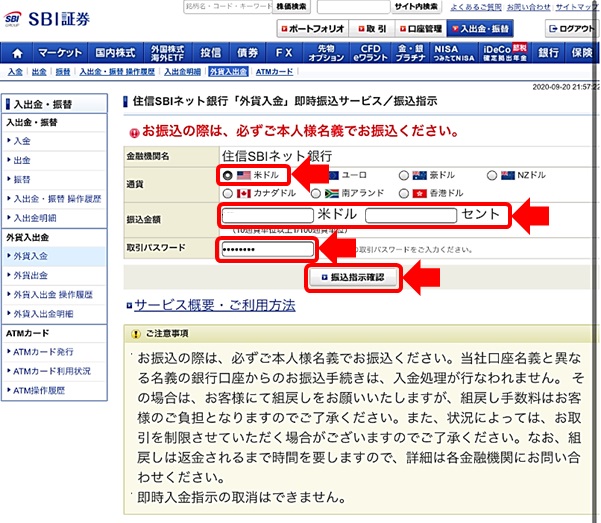This screenshot has height=523, width=601.
Task: Click the site search input field
Action: 353,7
